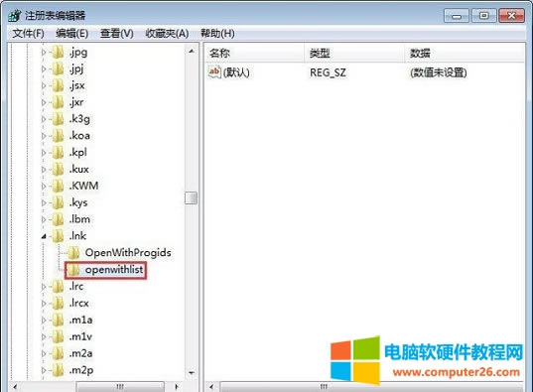Viewport: 533px width, 392px height.
Task: Click the openwithlist folder icon
Action: 73,270
